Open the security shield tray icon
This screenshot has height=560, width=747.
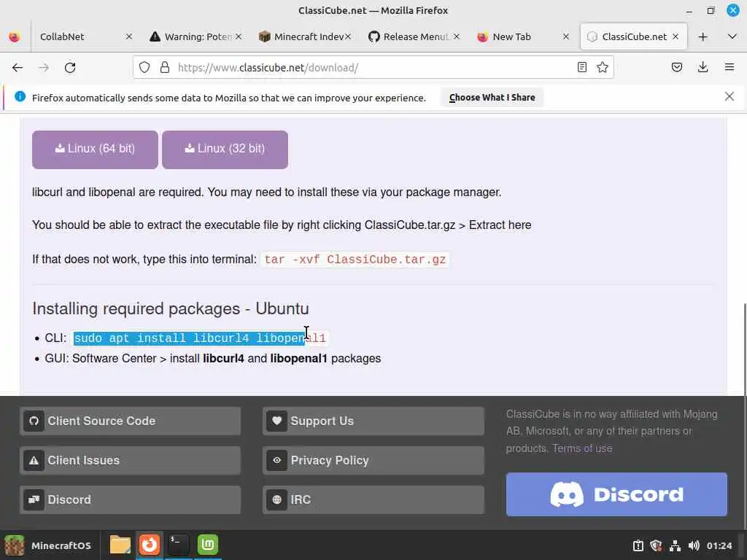pos(656,545)
